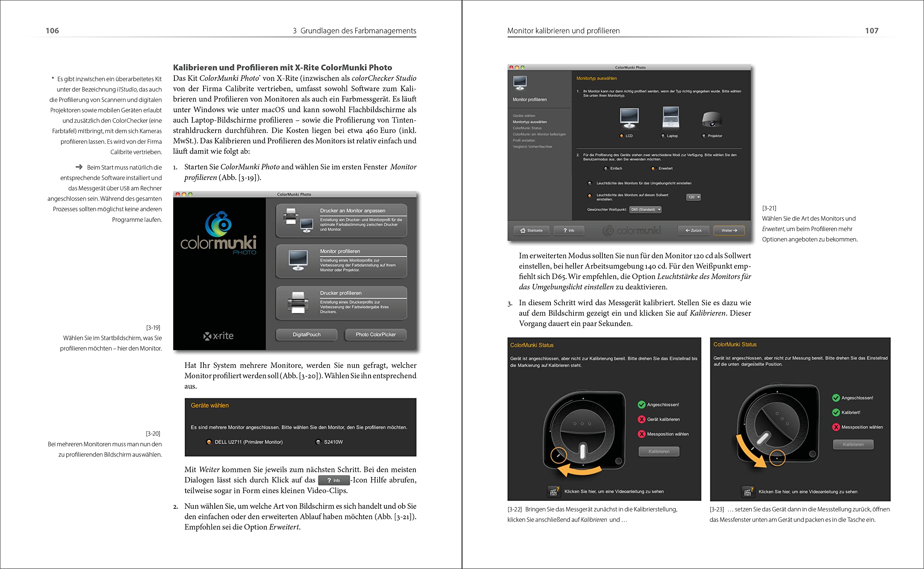Viewport: 924px width, 569px height.
Task: Click the red X beside 'Messposition wählen' in figure 3-22's panel
Action: 642,434
